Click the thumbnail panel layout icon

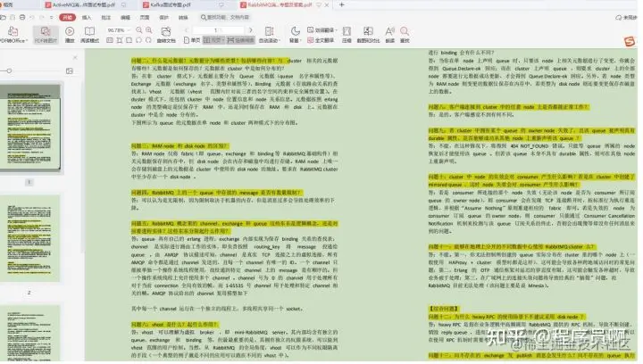pyautogui.click(x=70, y=70)
